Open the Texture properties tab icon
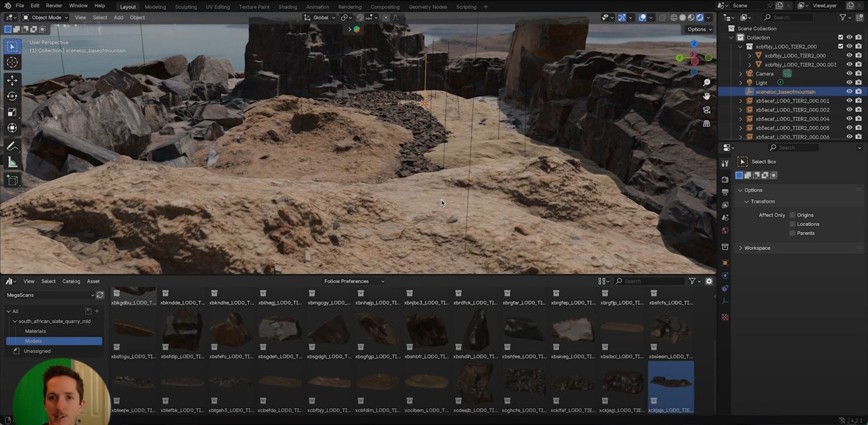The width and height of the screenshot is (868, 425). [x=725, y=317]
